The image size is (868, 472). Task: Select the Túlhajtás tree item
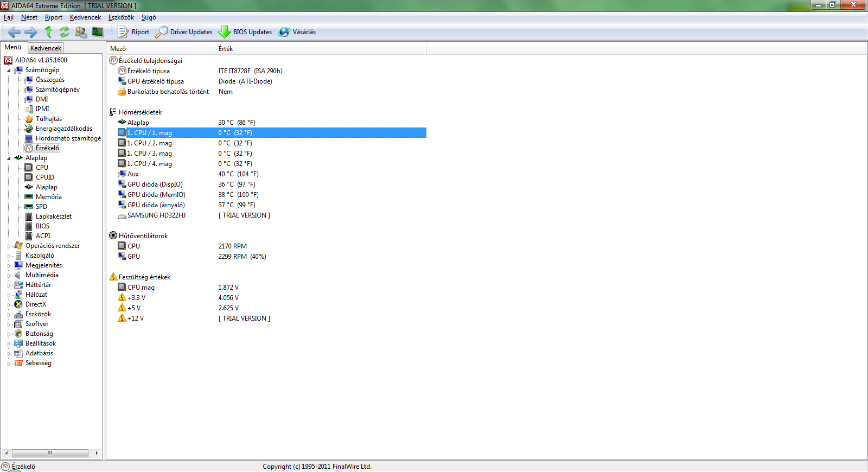tap(49, 119)
